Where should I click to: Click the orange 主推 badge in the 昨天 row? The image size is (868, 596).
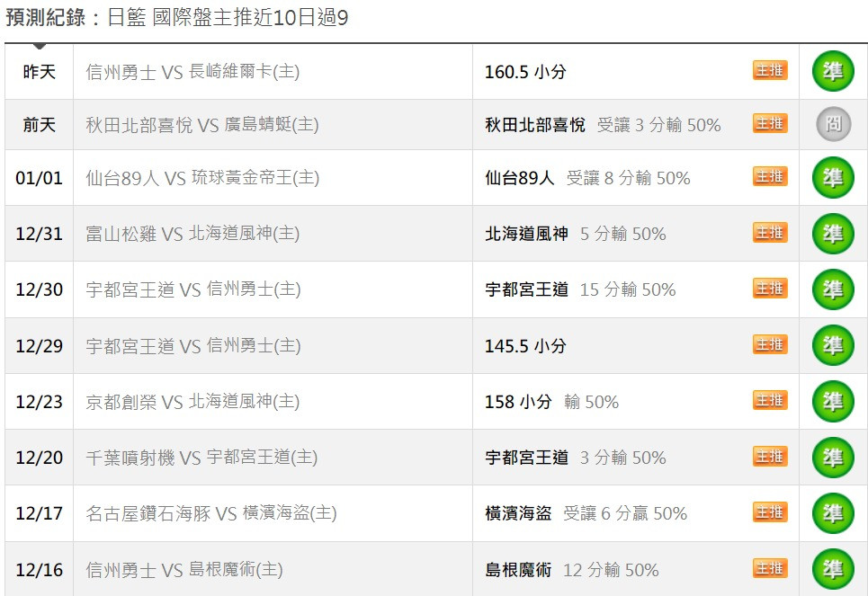770,70
